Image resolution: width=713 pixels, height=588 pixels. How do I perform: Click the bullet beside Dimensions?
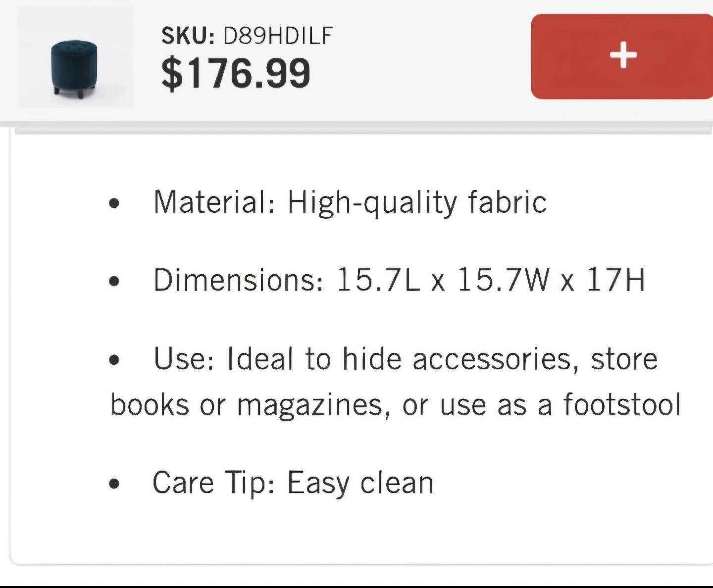click(x=114, y=281)
